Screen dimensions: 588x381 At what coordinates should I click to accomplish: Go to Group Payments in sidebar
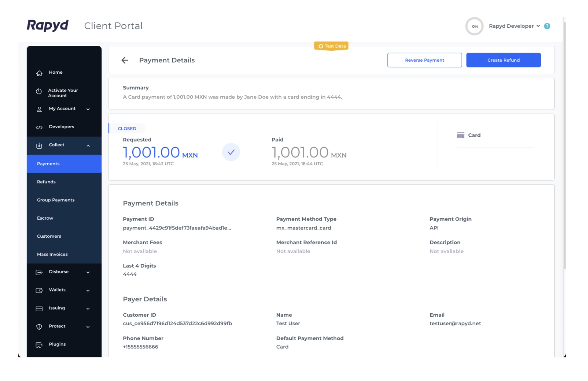(56, 200)
